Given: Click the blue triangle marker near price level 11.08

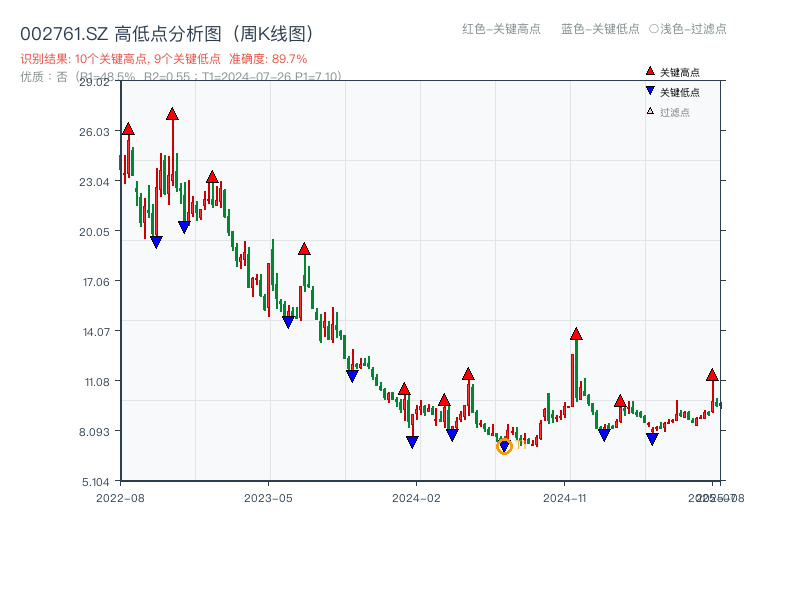Looking at the screenshot, I should 351,376.
